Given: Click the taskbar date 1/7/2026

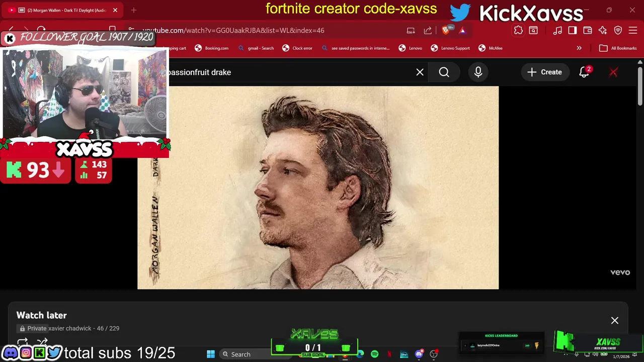Looking at the screenshot, I should (x=621, y=356).
